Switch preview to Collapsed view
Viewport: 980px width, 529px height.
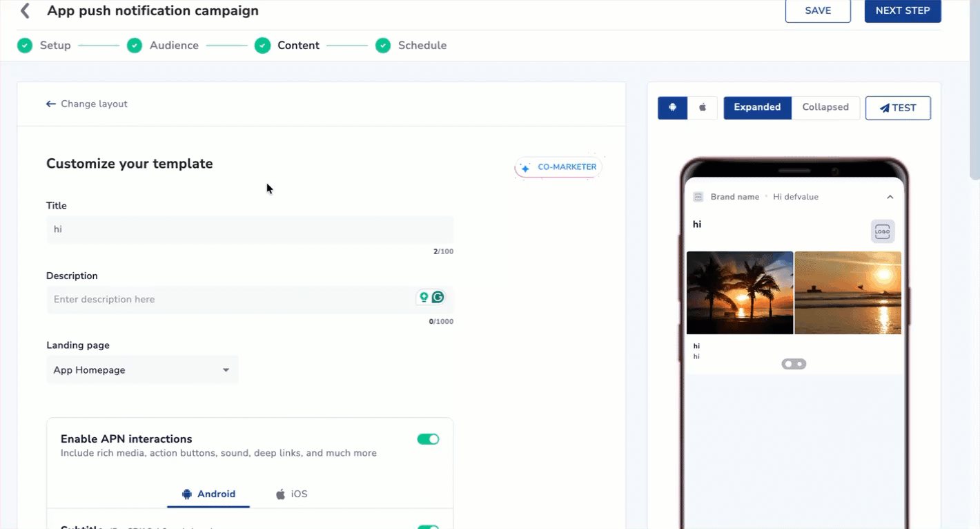tap(825, 108)
